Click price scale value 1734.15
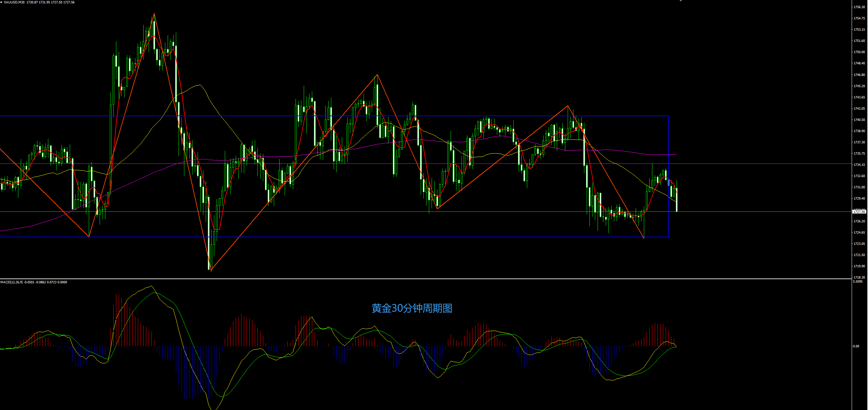The height and width of the screenshot is (410, 868). click(859, 165)
